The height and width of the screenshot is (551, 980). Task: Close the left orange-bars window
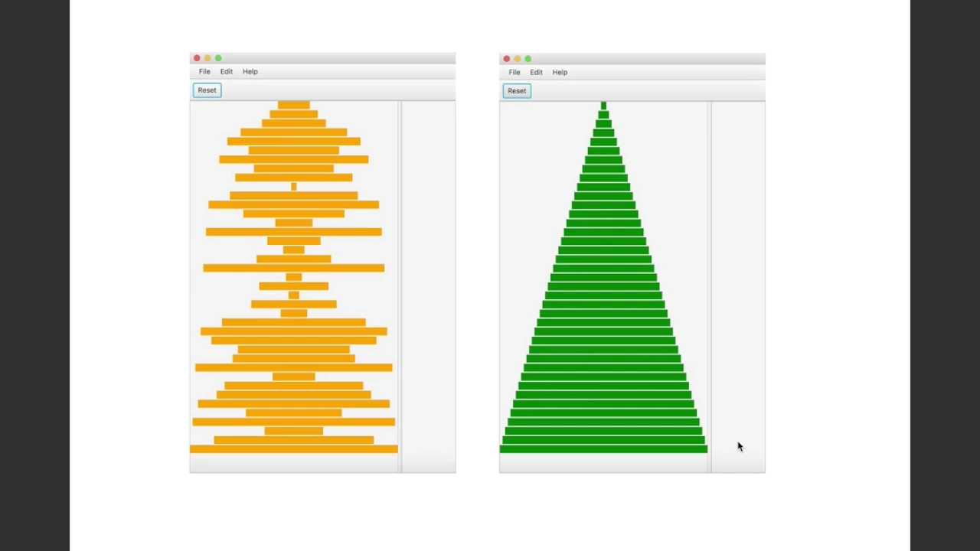(197, 58)
